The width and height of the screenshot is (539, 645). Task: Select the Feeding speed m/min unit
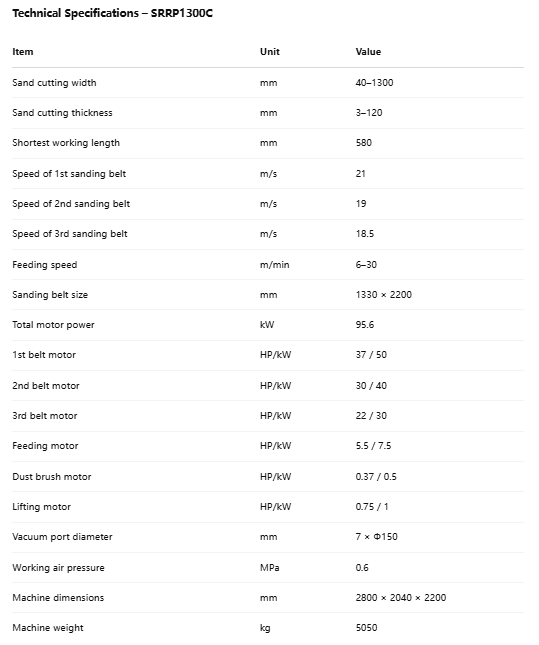tap(274, 264)
